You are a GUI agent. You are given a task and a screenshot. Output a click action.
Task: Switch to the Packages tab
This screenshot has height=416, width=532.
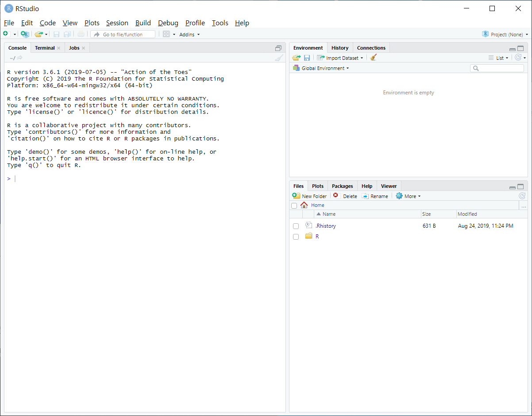[x=343, y=186]
